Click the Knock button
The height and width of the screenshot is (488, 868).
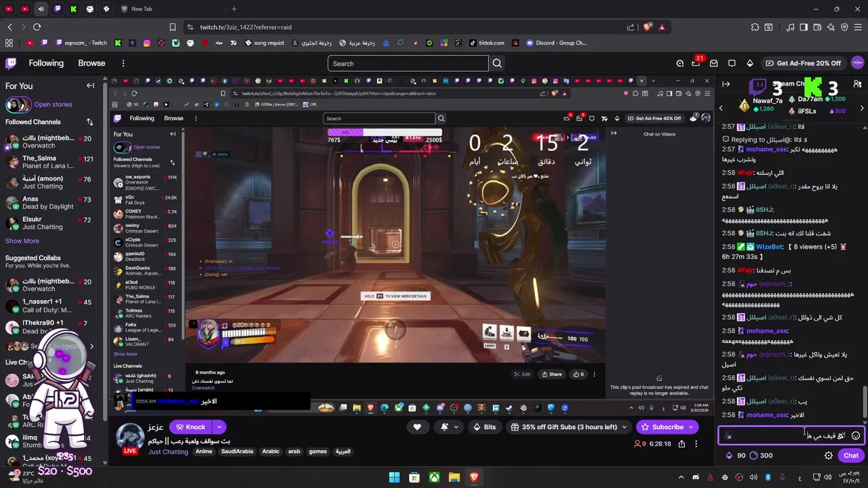click(x=191, y=427)
